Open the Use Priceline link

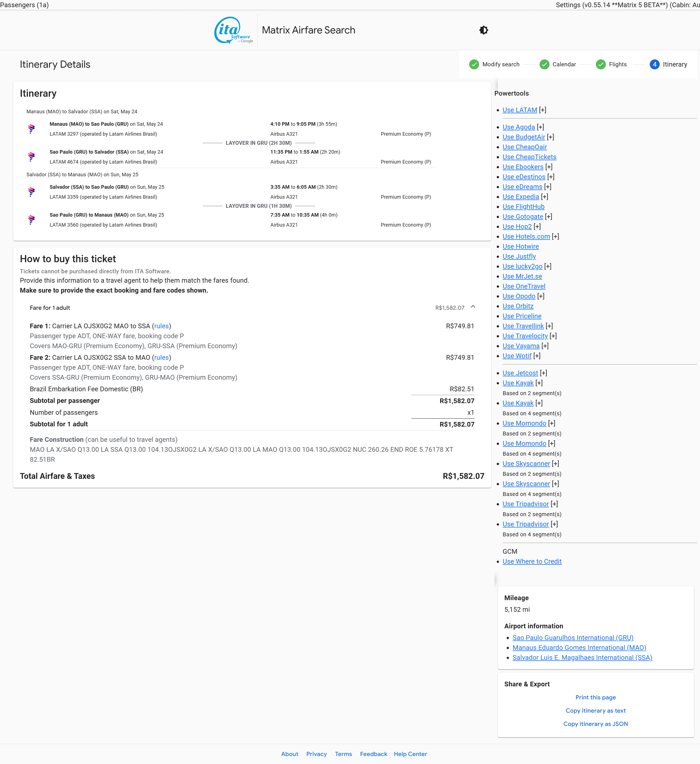pyautogui.click(x=522, y=316)
